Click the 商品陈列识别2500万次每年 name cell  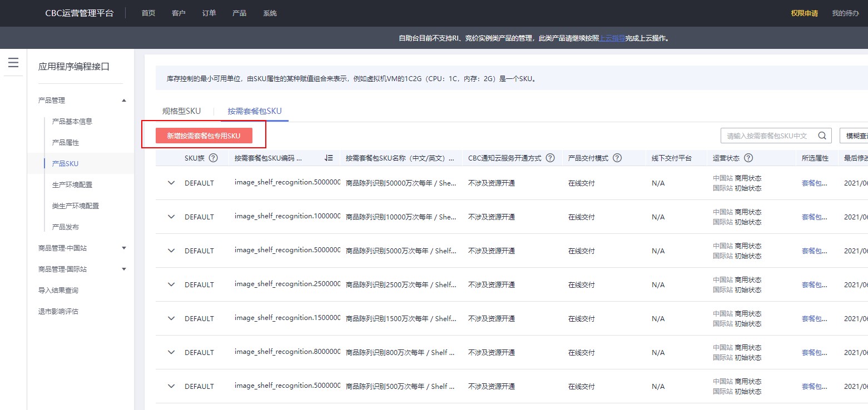pyautogui.click(x=401, y=284)
